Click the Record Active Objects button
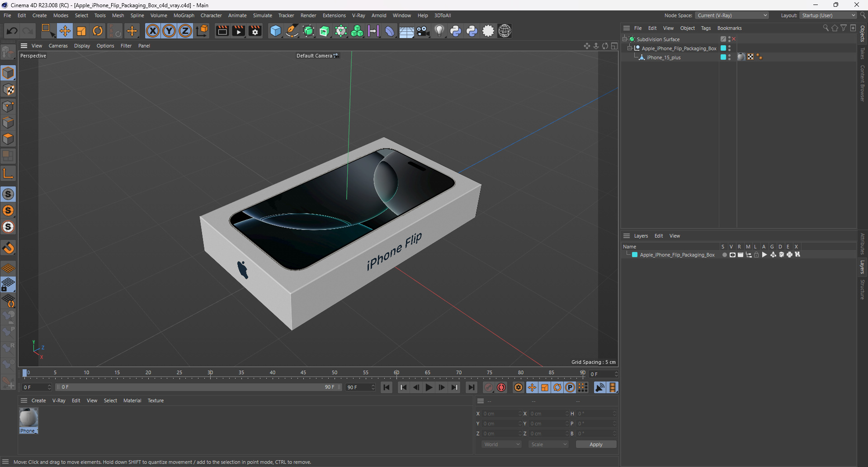Viewport: 868px width, 467px height. (489, 387)
